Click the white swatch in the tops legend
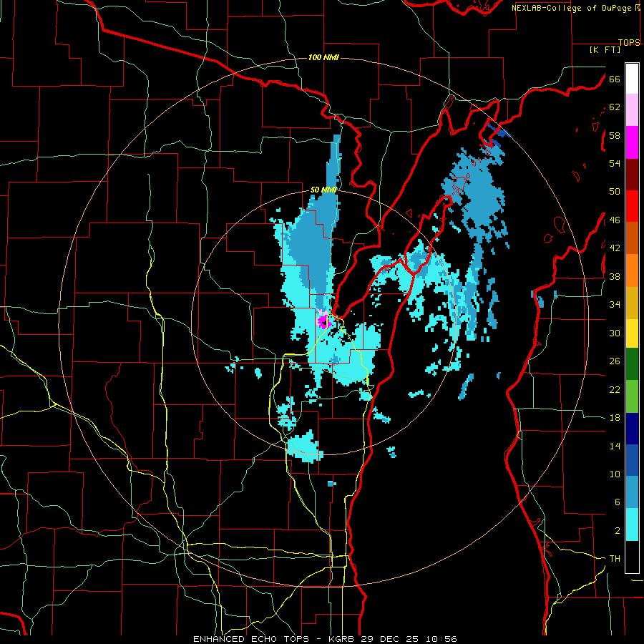Image resolution: width=644 pixels, height=644 pixels. coord(632,79)
